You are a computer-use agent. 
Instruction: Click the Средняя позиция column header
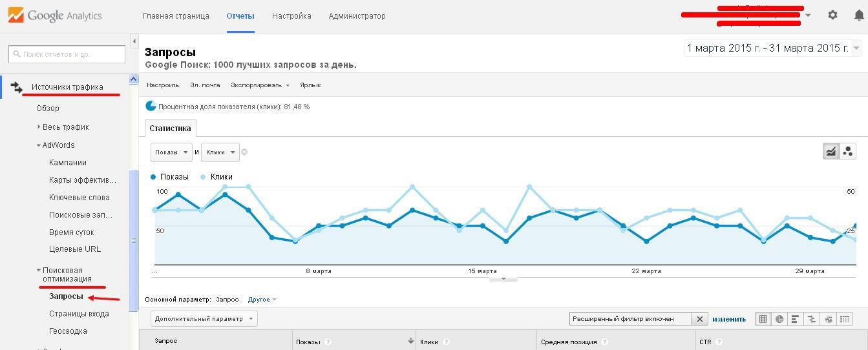click(x=569, y=342)
